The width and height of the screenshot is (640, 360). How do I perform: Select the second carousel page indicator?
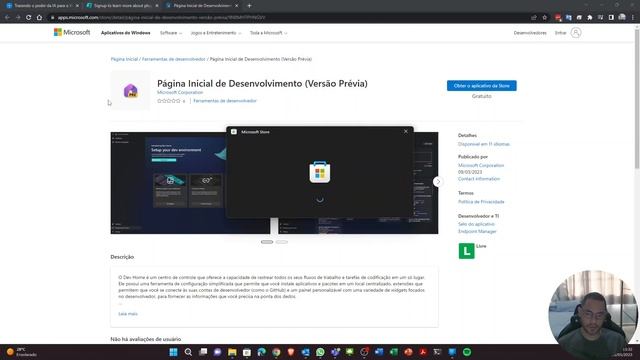282,242
